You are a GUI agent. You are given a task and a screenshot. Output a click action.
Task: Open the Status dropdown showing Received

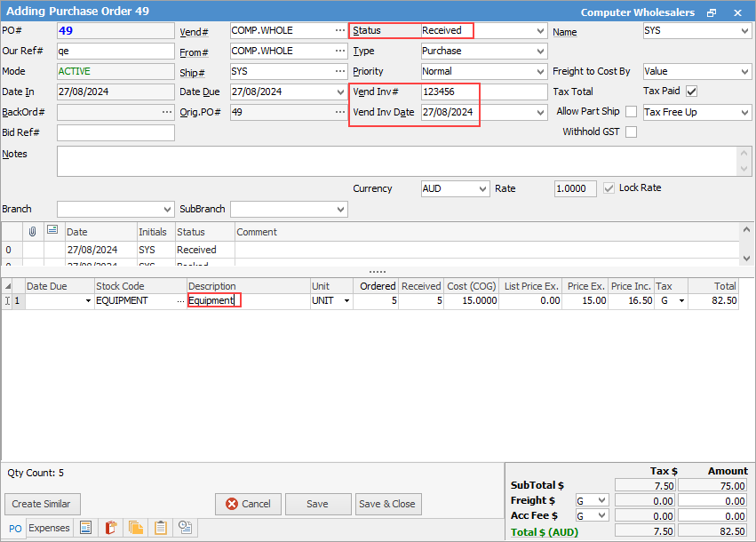[x=541, y=30]
